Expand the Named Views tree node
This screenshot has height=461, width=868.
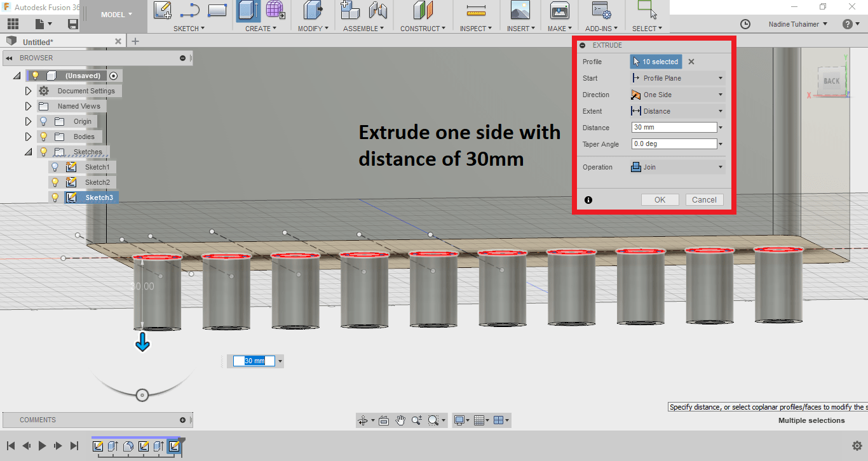tap(28, 106)
